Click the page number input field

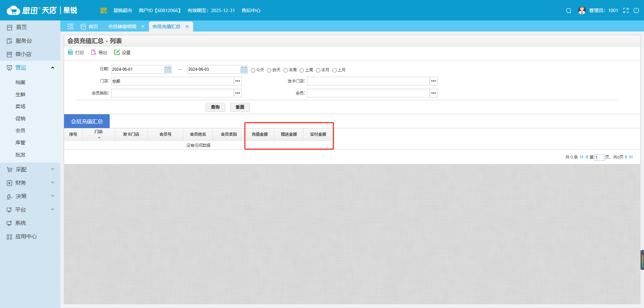(x=599, y=157)
